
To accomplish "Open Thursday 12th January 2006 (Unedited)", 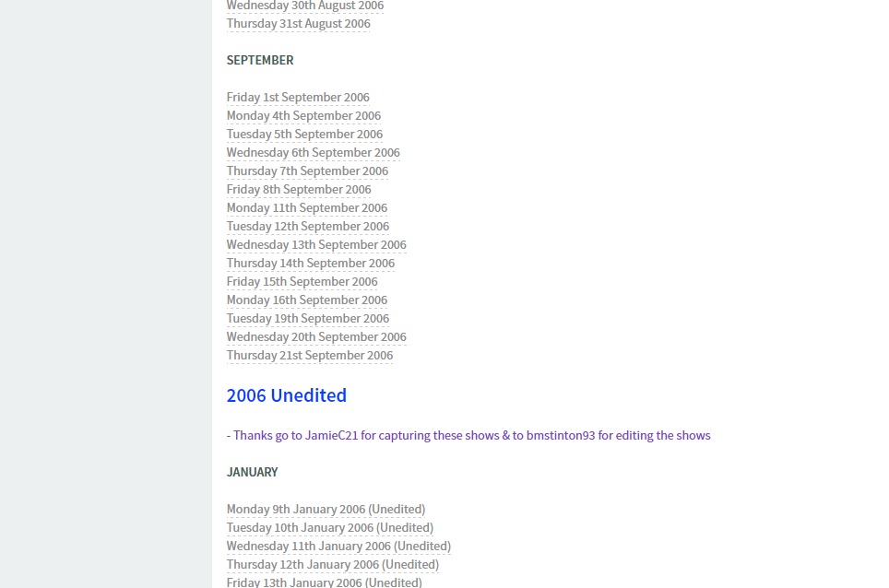I will tap(333, 565).
